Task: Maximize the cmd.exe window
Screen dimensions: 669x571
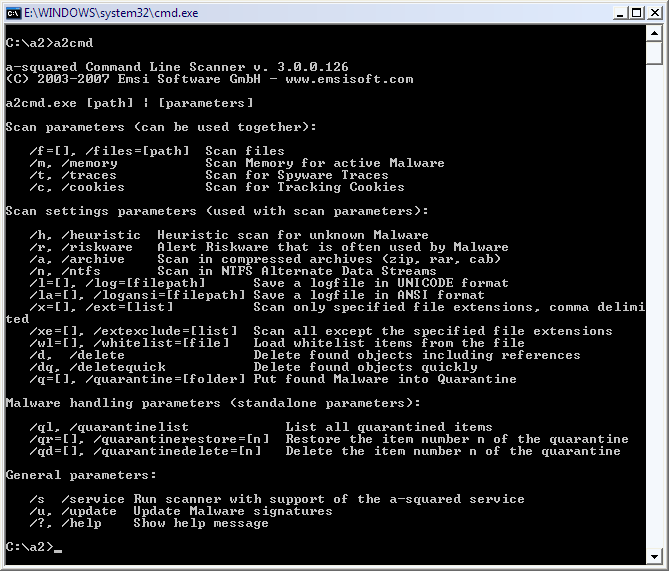Action: point(637,13)
